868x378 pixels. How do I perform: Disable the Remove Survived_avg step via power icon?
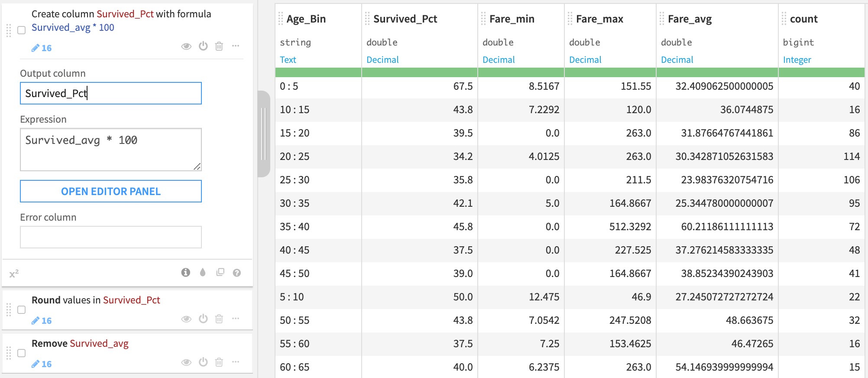pos(203,362)
